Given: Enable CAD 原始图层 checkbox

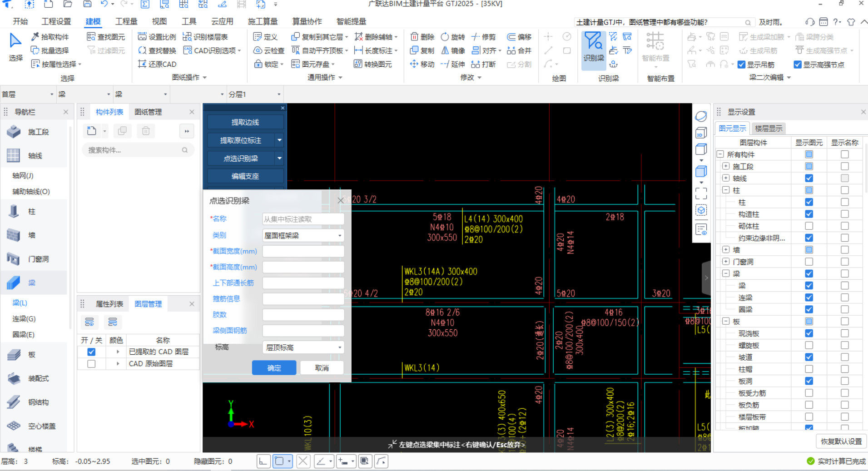Looking at the screenshot, I should tap(91, 364).
